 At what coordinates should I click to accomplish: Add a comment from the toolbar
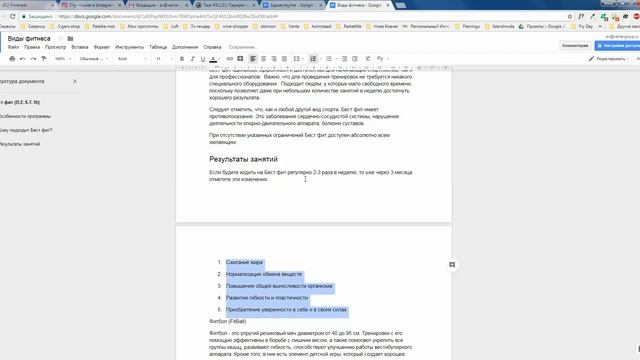(240, 59)
